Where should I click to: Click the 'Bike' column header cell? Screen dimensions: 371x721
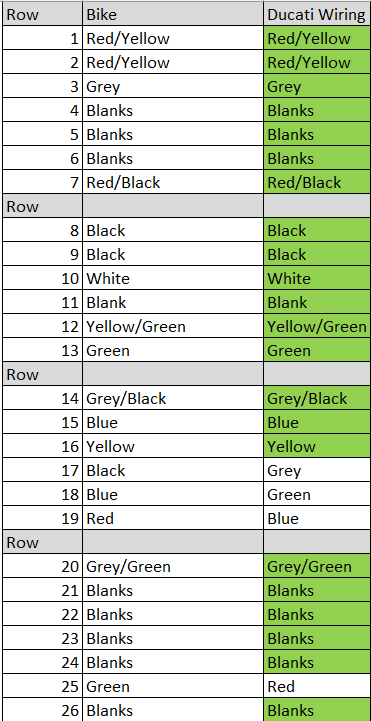pos(173,14)
